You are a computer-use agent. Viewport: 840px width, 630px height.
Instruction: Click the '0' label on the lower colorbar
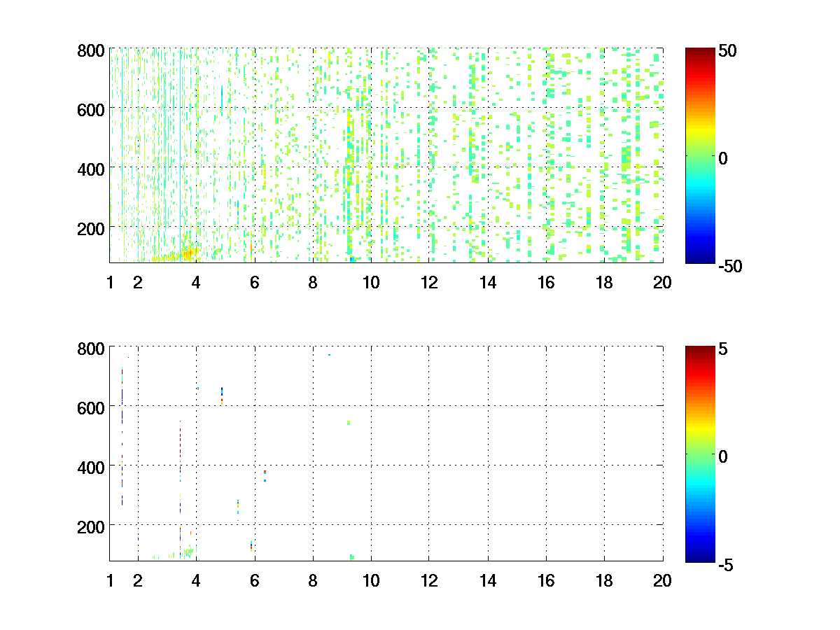[723, 456]
